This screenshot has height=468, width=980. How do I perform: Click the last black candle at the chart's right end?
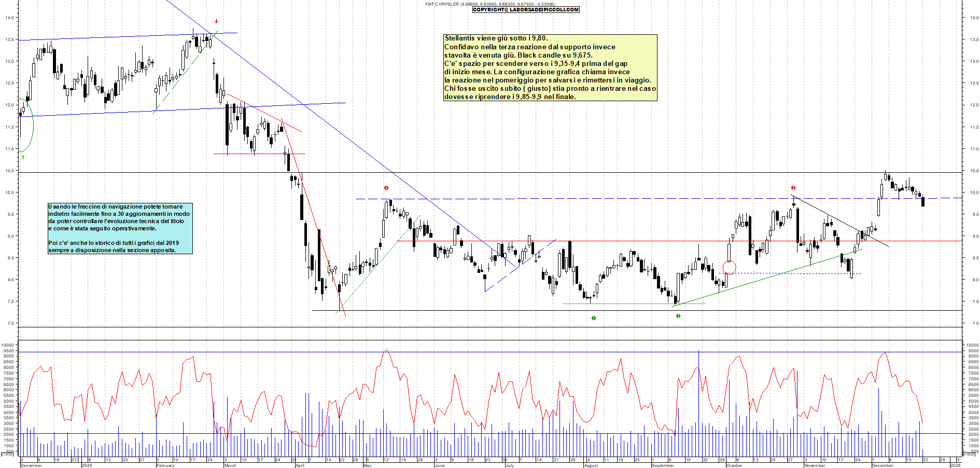click(x=923, y=202)
